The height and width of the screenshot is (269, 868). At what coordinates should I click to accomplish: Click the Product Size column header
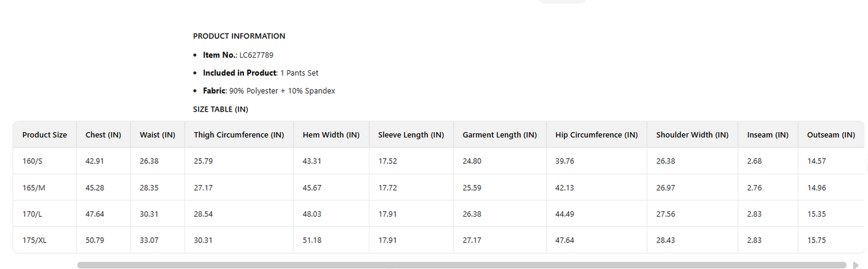(x=44, y=135)
